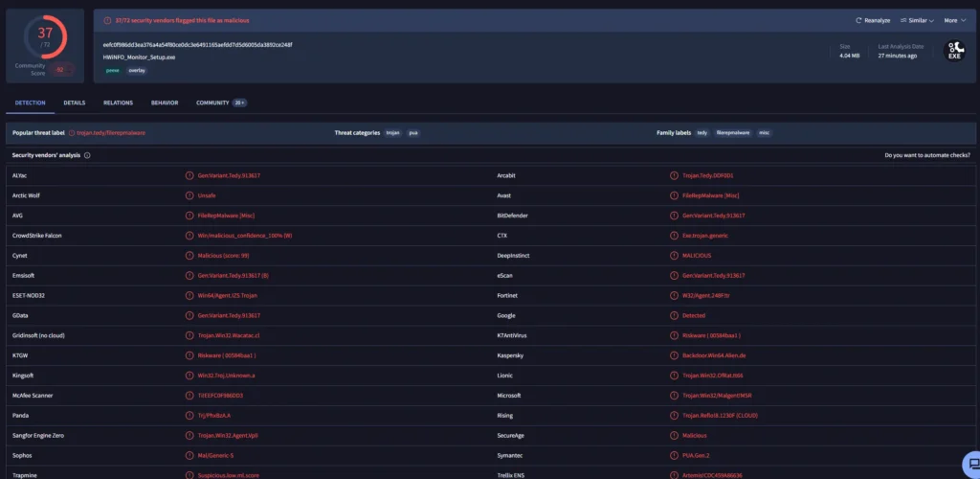The image size is (980, 479).
Task: Click "Do you want to automate checks?" link
Action: pyautogui.click(x=926, y=154)
